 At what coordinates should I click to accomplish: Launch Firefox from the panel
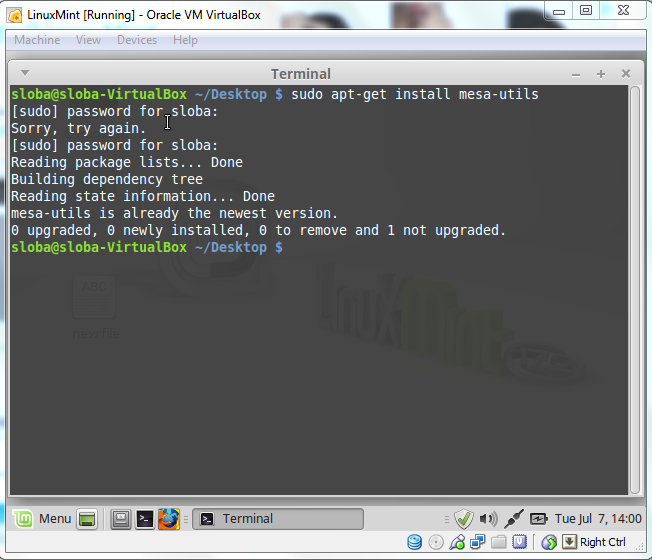click(168, 519)
